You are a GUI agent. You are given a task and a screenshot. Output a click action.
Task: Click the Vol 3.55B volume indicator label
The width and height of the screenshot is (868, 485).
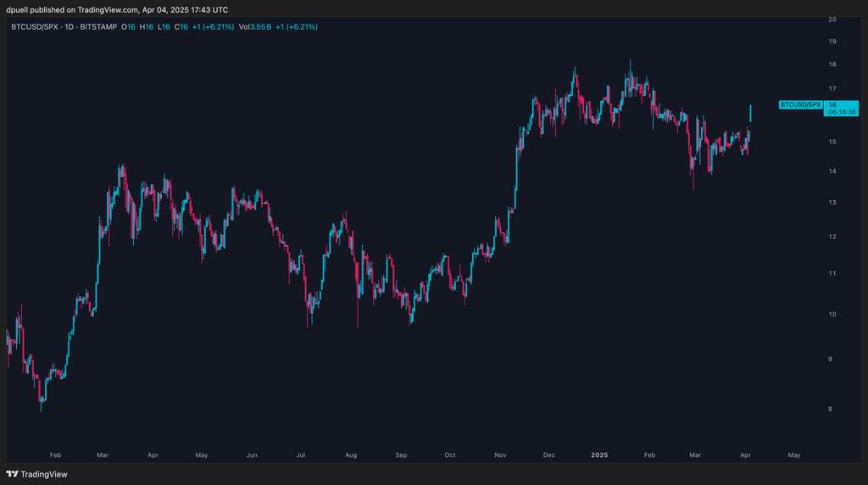[x=254, y=27]
